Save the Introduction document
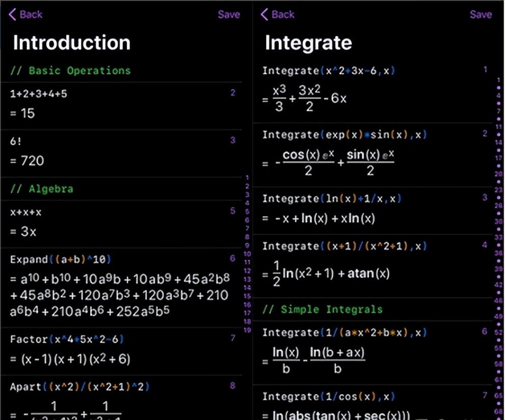The width and height of the screenshot is (505, 420). [229, 14]
